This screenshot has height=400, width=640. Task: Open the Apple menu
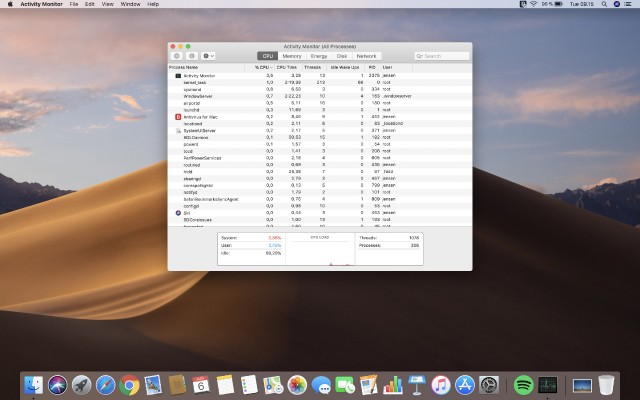point(10,4)
